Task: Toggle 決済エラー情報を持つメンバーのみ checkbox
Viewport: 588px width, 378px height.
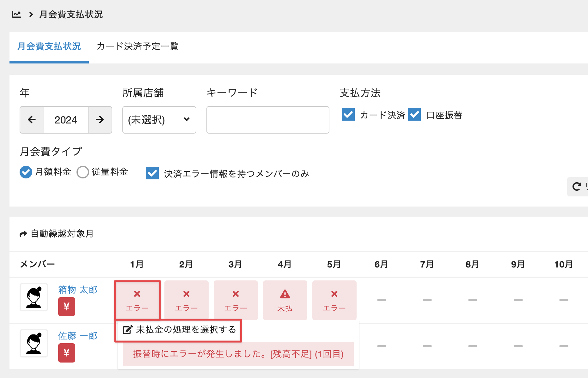Action: tap(152, 173)
